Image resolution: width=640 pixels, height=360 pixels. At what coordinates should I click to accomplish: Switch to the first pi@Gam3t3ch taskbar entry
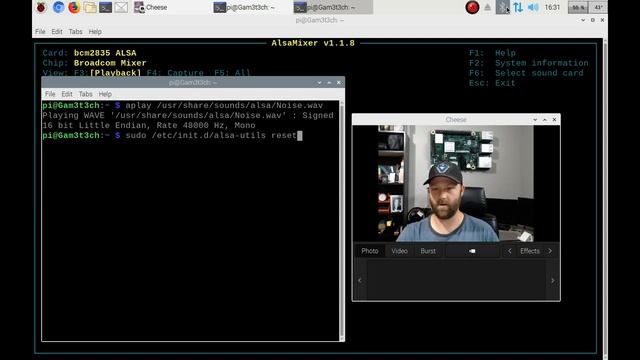coord(244,7)
